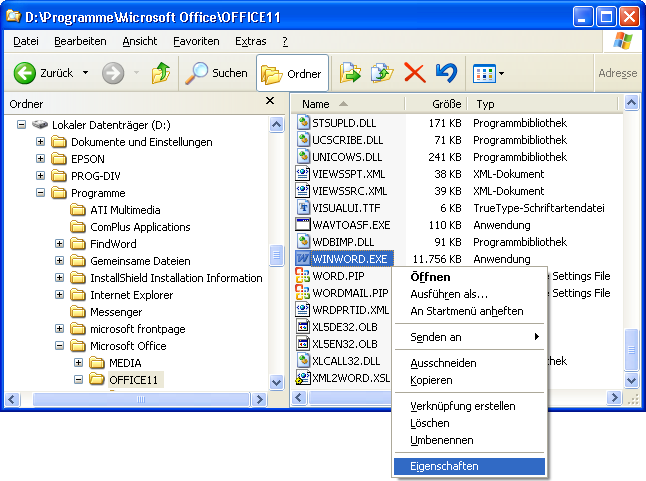This screenshot has width=646, height=481.
Task: Open the Suchen search tool
Action: (x=216, y=73)
